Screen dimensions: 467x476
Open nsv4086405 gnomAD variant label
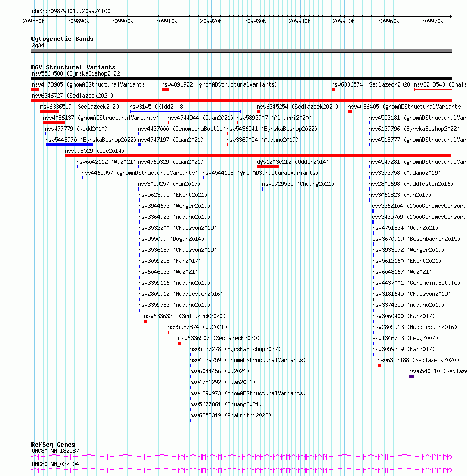click(x=406, y=107)
